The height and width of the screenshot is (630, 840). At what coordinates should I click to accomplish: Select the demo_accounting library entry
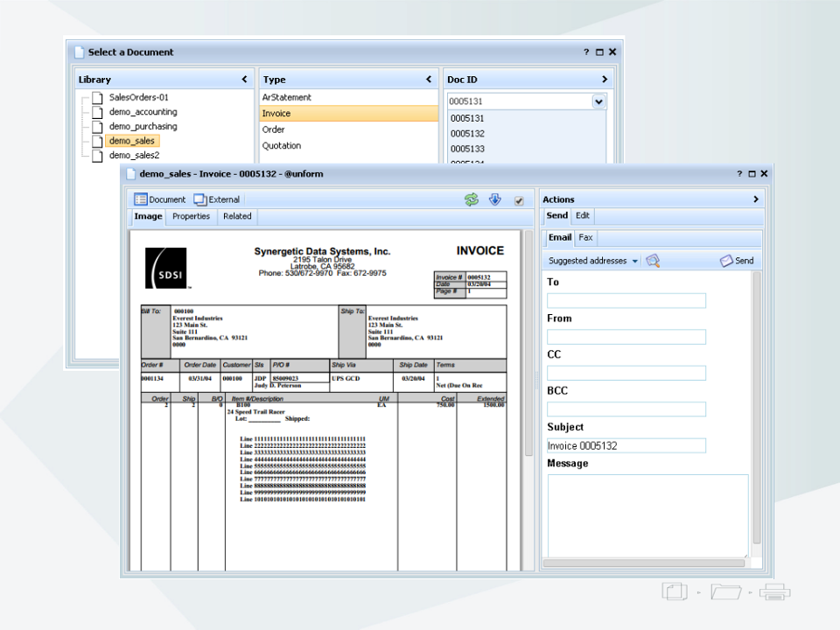142,112
